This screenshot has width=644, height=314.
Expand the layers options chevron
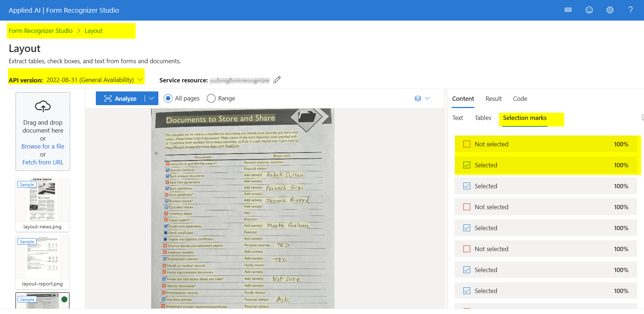(427, 98)
